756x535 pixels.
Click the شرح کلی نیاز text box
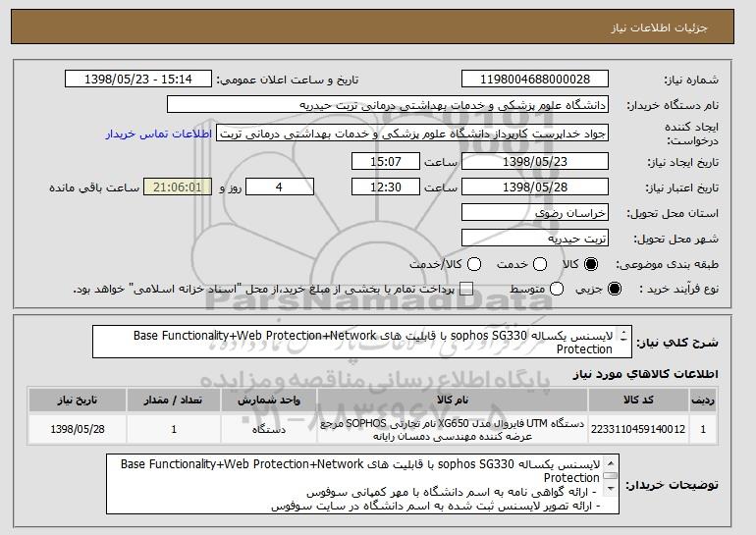pyautogui.click(x=362, y=342)
